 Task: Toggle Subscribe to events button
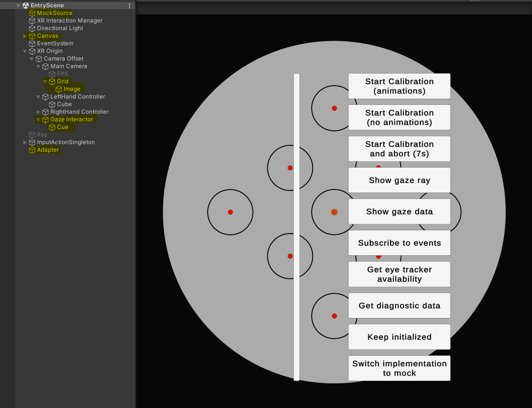(x=399, y=243)
